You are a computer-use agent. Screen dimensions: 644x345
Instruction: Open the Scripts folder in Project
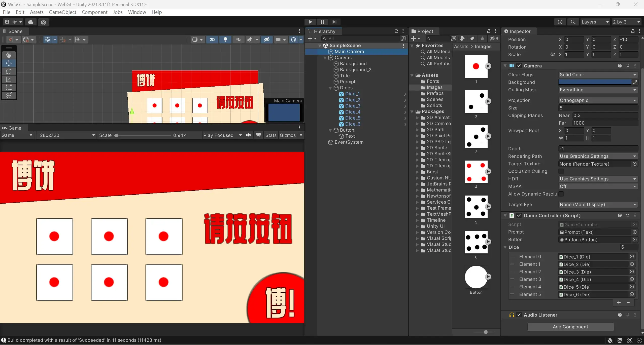(434, 105)
